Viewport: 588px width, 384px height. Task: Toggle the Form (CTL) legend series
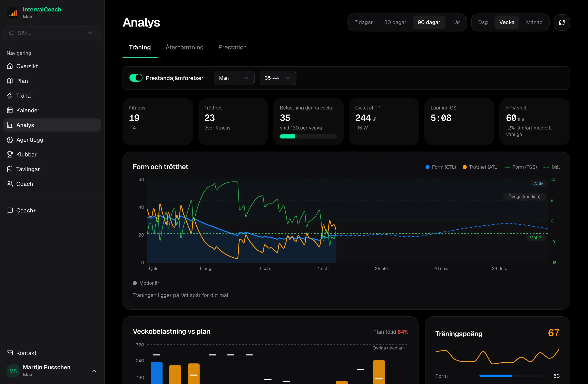pyautogui.click(x=441, y=167)
